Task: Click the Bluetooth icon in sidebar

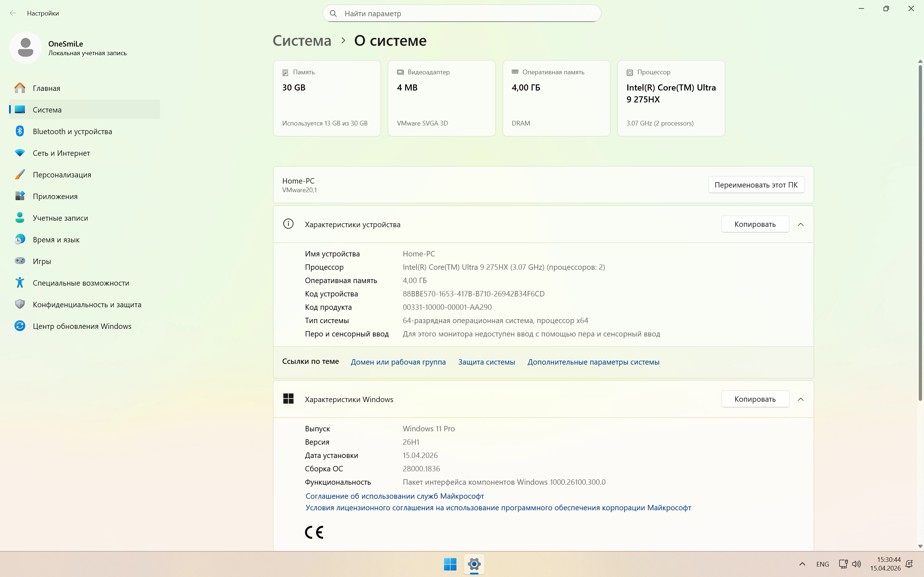Action: click(x=20, y=131)
